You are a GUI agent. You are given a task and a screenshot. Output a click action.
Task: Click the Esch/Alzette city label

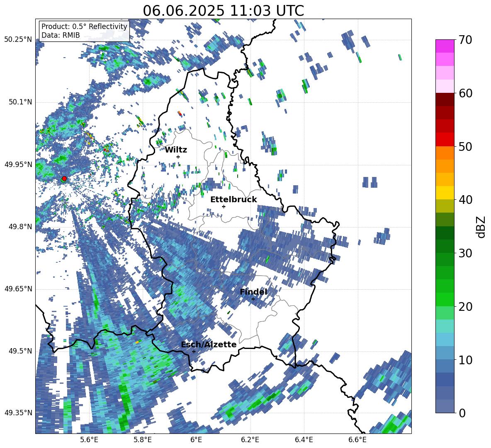pos(209,344)
